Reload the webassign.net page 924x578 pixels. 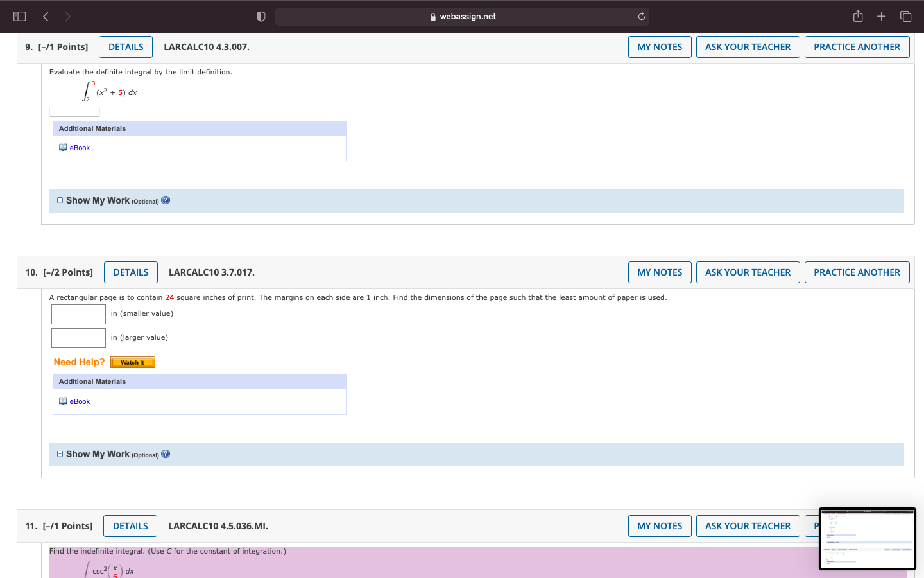click(641, 16)
